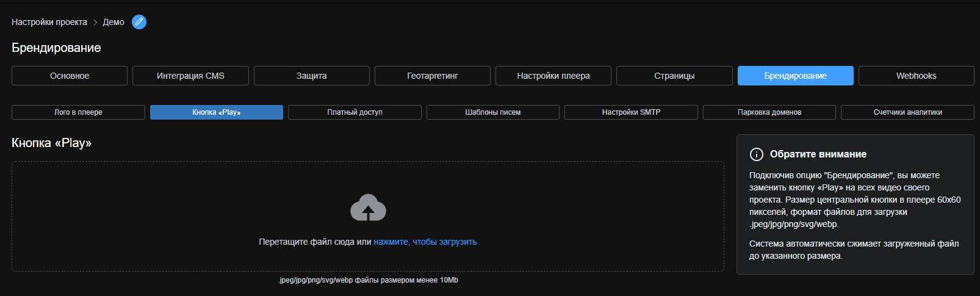Click the info icon beside Обратите внимание
The width and height of the screenshot is (980, 296).
756,154
